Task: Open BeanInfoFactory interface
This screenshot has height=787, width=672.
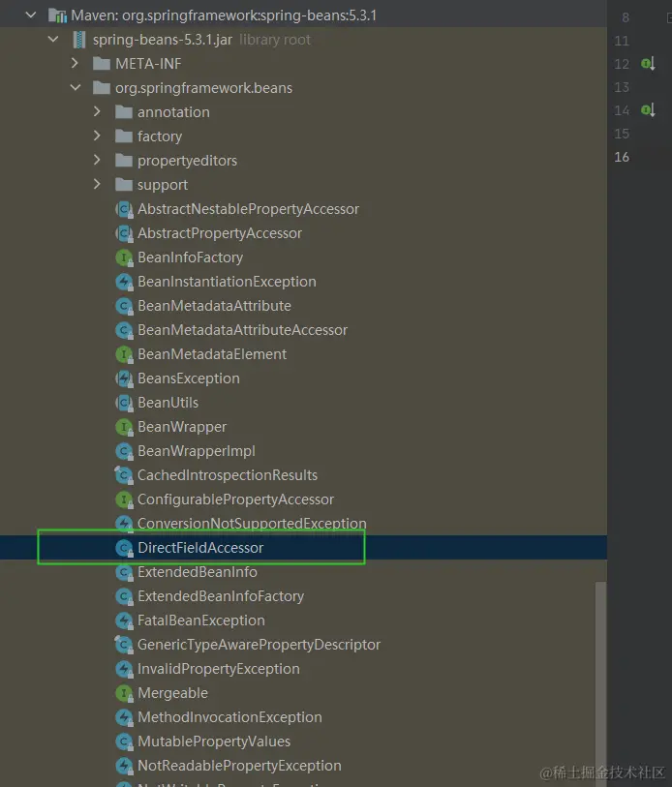Action: click(x=191, y=257)
